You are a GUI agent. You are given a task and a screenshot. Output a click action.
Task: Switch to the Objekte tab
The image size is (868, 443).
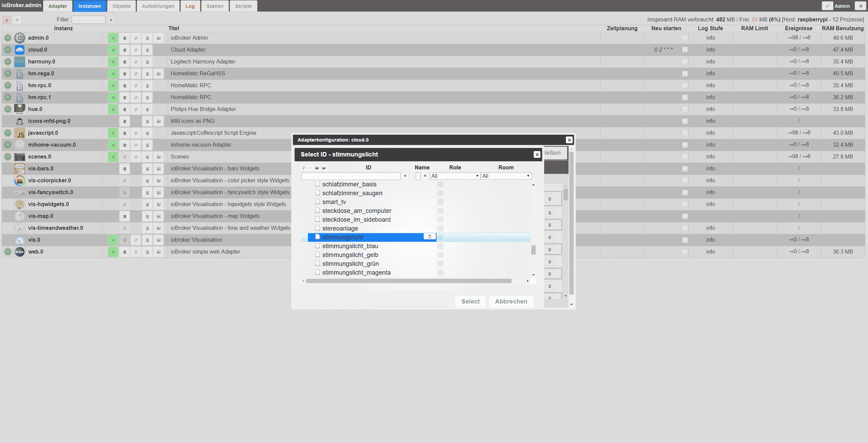(x=122, y=6)
